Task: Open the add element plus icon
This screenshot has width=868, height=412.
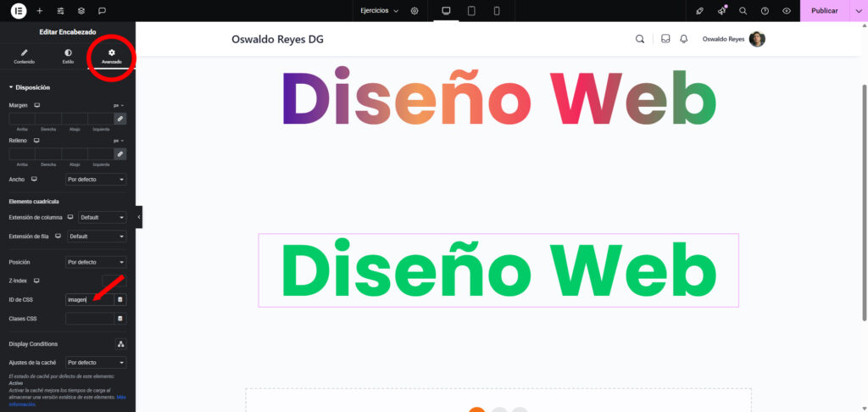Action: (39, 11)
